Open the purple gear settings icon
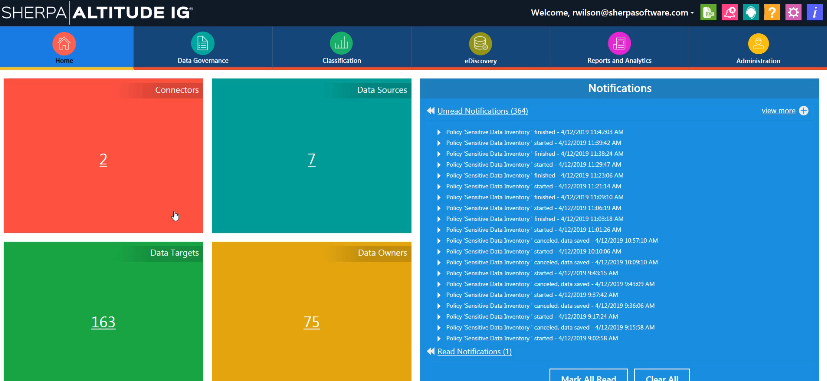This screenshot has height=381, width=827. 793,12
